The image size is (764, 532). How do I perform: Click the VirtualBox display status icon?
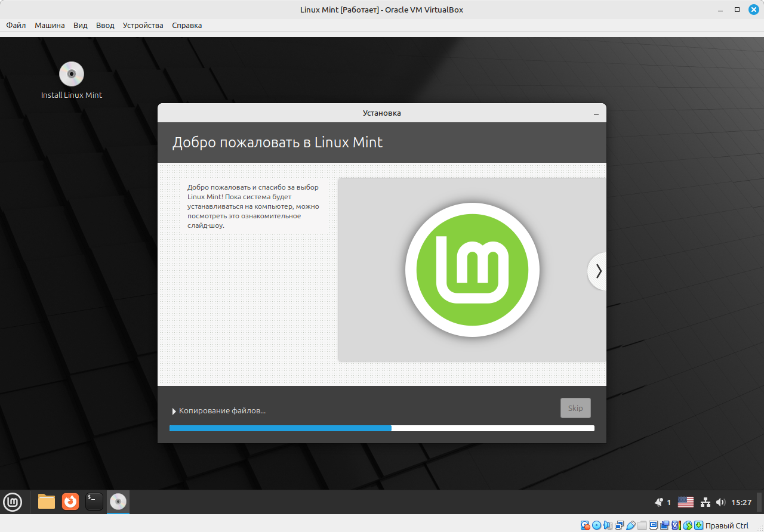tap(653, 525)
